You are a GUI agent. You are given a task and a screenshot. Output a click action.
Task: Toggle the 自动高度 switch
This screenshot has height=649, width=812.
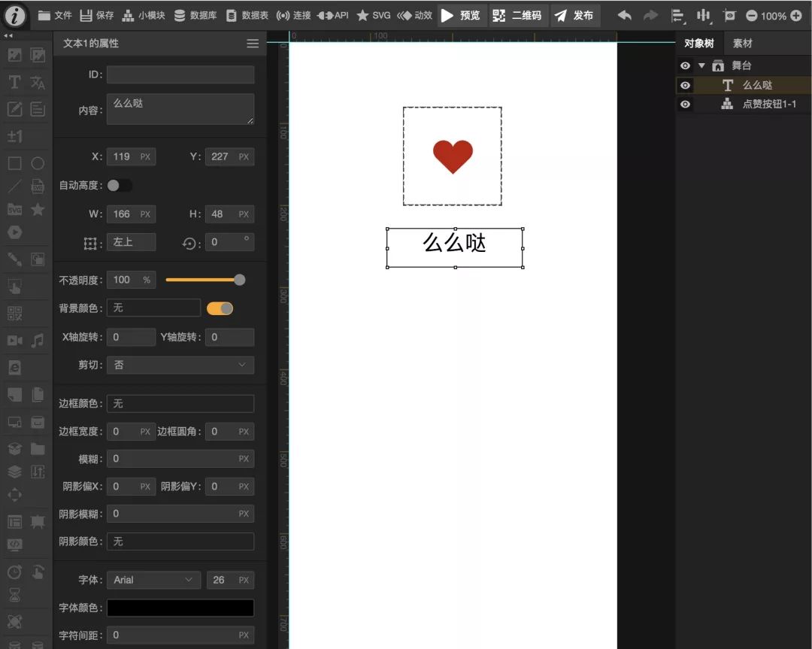119,185
